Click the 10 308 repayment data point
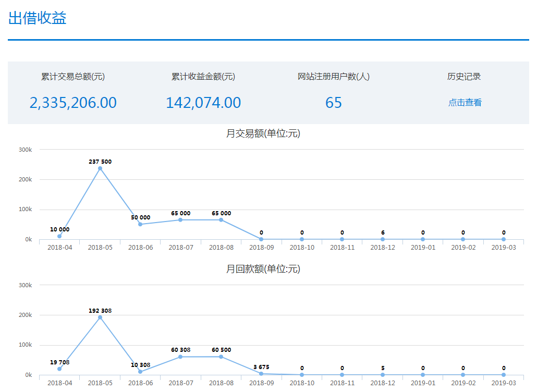The width and height of the screenshot is (537, 392). tap(140, 372)
